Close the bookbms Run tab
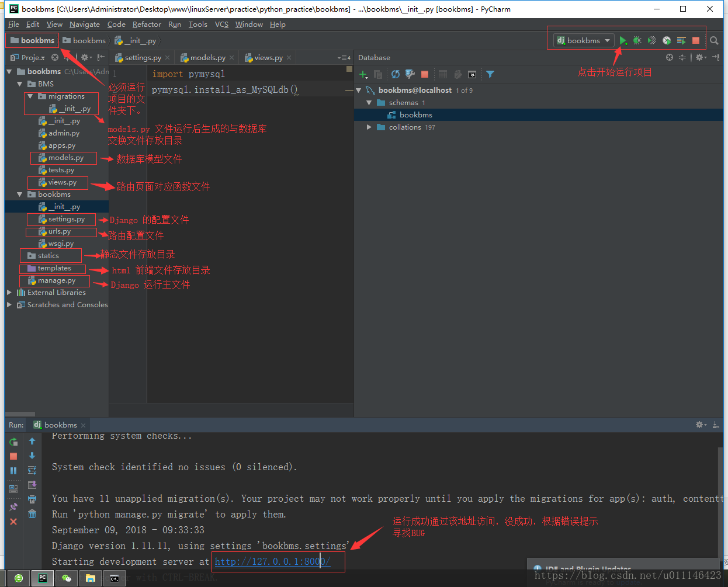 pyautogui.click(x=84, y=425)
